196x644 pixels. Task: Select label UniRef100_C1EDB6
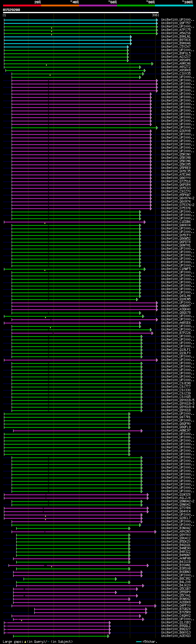pyautogui.click(x=176, y=222)
